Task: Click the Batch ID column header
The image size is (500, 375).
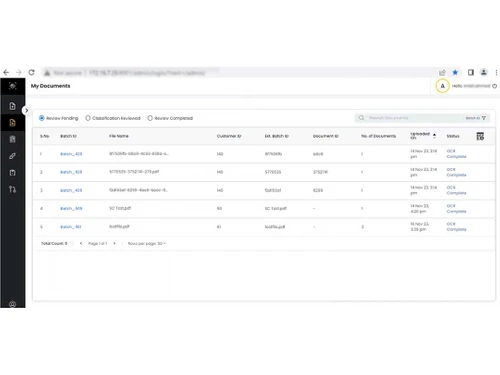Action: tap(68, 136)
